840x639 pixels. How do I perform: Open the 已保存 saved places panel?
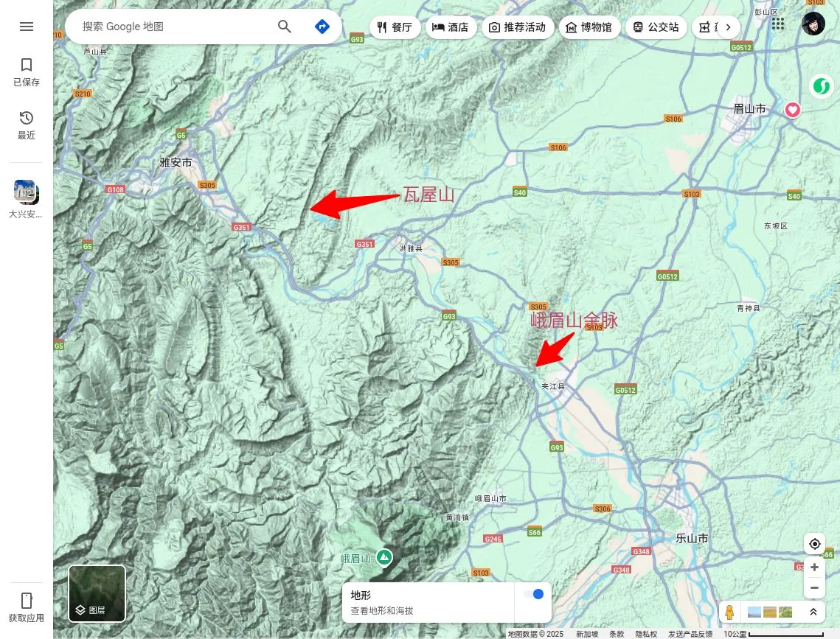(x=27, y=72)
